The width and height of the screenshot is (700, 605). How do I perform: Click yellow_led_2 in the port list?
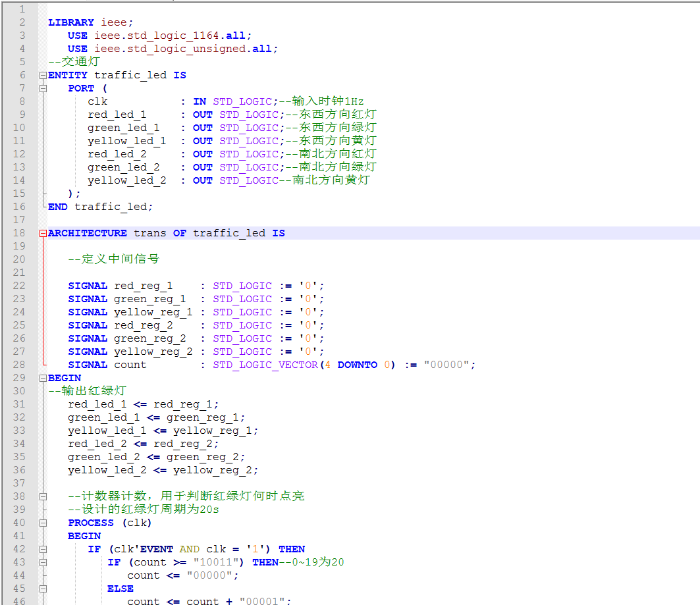pos(126,180)
